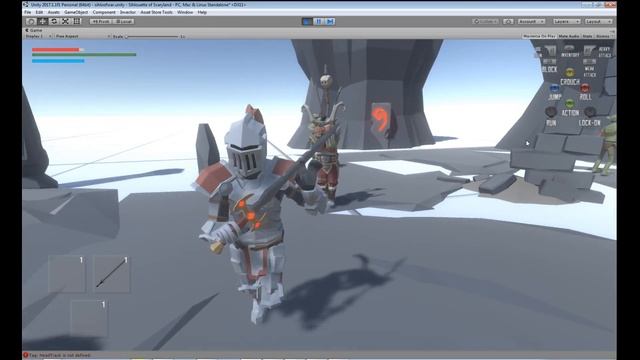Open the Asset Store Tools menu
Viewport: 640px width, 360px height.
coord(157,12)
